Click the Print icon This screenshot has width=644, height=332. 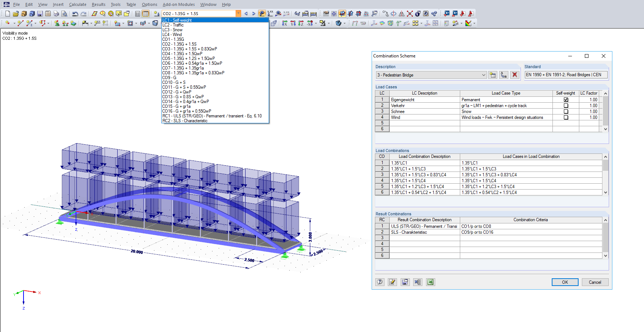pyautogui.click(x=56, y=14)
